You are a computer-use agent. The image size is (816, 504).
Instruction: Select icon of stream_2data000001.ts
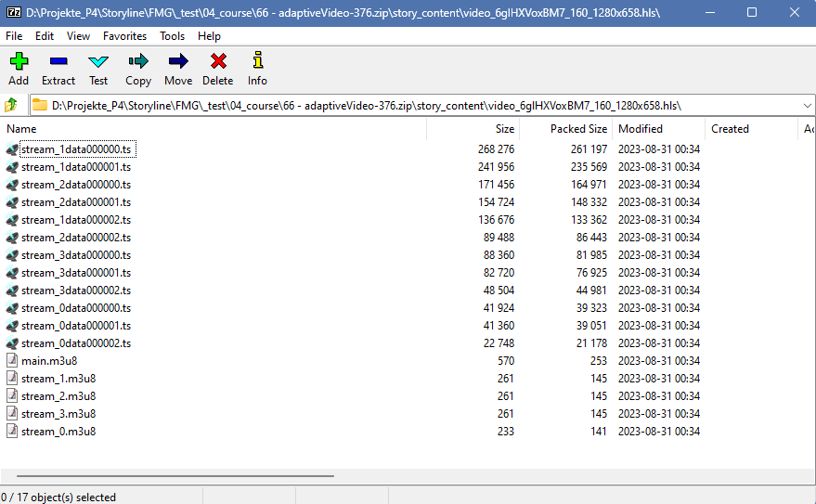(x=12, y=202)
